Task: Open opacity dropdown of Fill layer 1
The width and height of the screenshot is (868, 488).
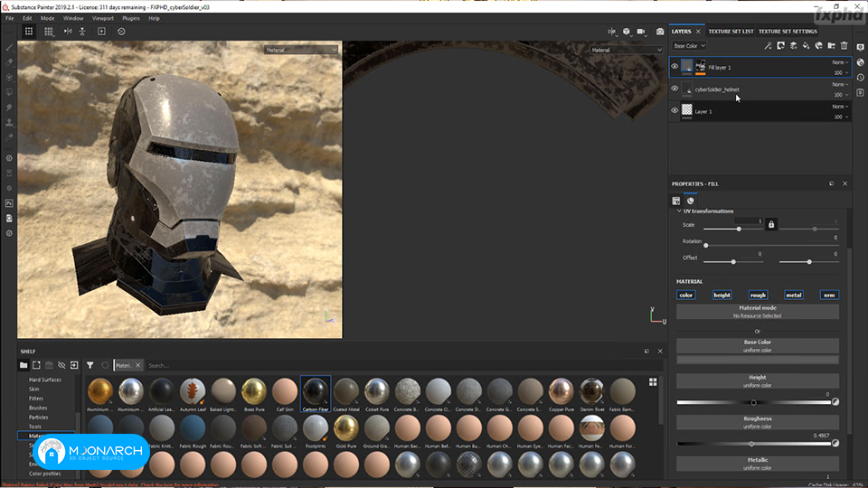Action: pos(841,72)
